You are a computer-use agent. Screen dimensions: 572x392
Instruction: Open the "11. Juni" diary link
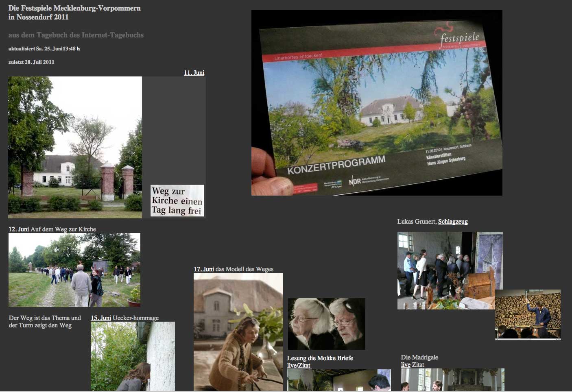(x=194, y=73)
